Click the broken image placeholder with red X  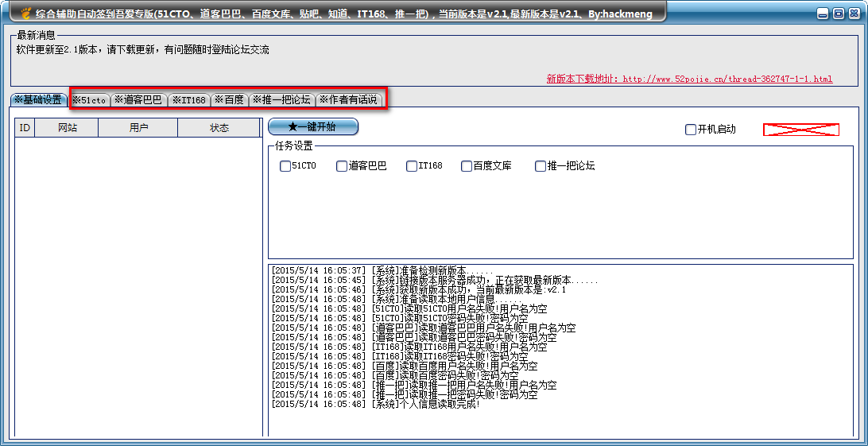tap(801, 130)
